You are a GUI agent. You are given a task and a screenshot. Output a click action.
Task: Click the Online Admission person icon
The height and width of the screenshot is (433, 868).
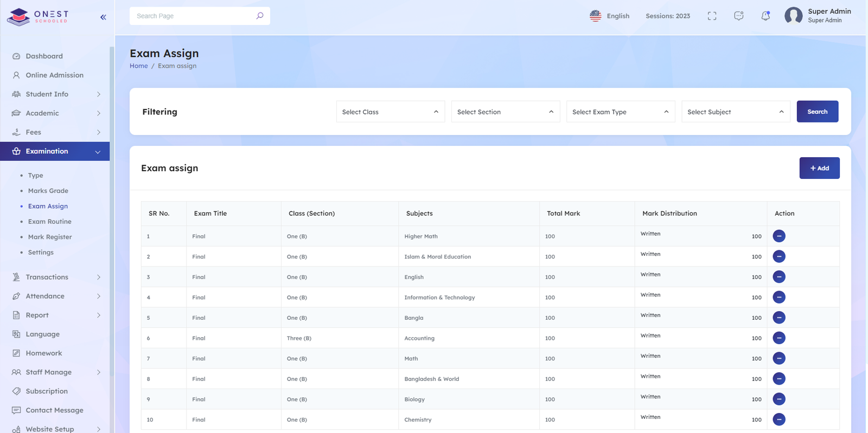[16, 75]
